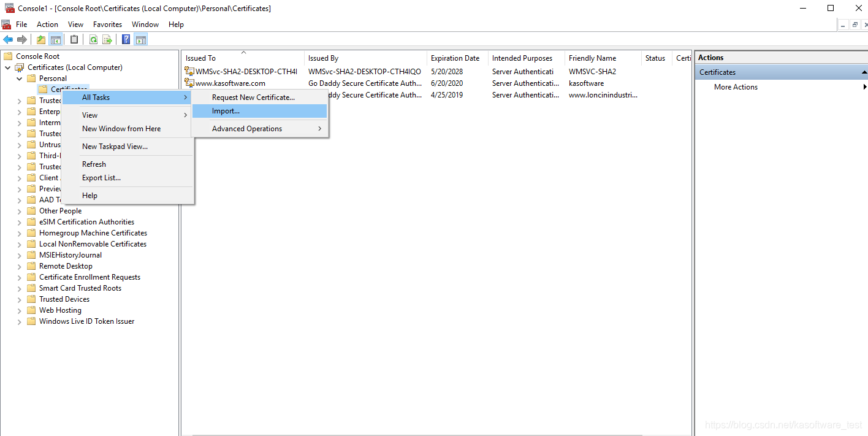Choose Refresh in the context menu
The width and height of the screenshot is (868, 436).
click(x=128, y=164)
